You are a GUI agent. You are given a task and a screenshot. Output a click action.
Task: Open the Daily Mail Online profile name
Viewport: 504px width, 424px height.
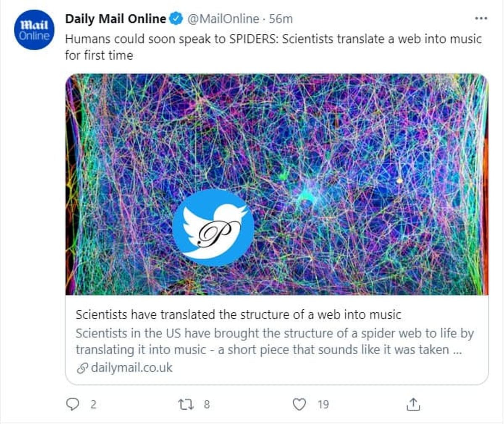pos(115,19)
